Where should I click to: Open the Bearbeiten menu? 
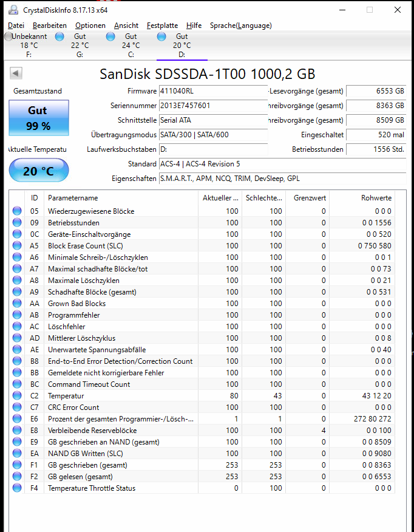tap(50, 26)
